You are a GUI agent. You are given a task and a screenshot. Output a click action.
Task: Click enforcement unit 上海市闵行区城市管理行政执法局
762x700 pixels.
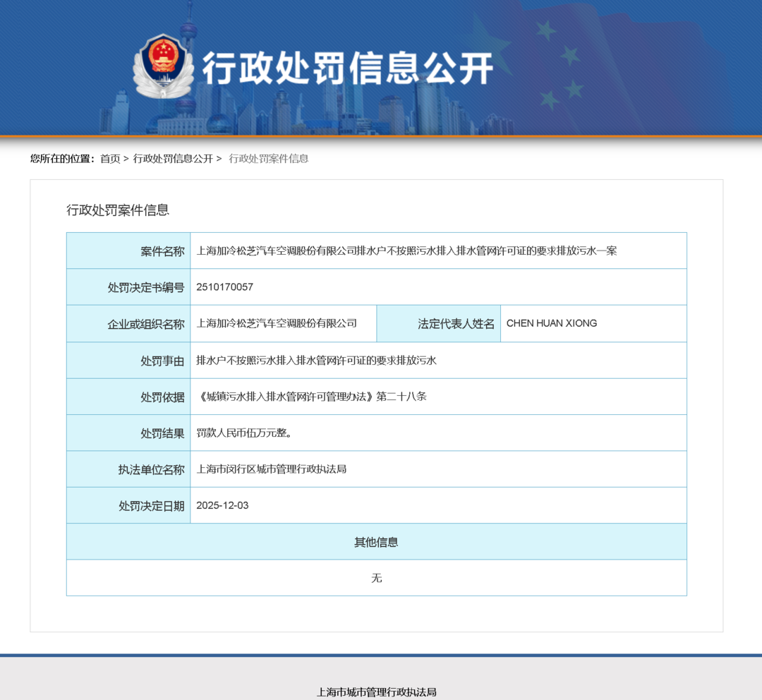271,469
